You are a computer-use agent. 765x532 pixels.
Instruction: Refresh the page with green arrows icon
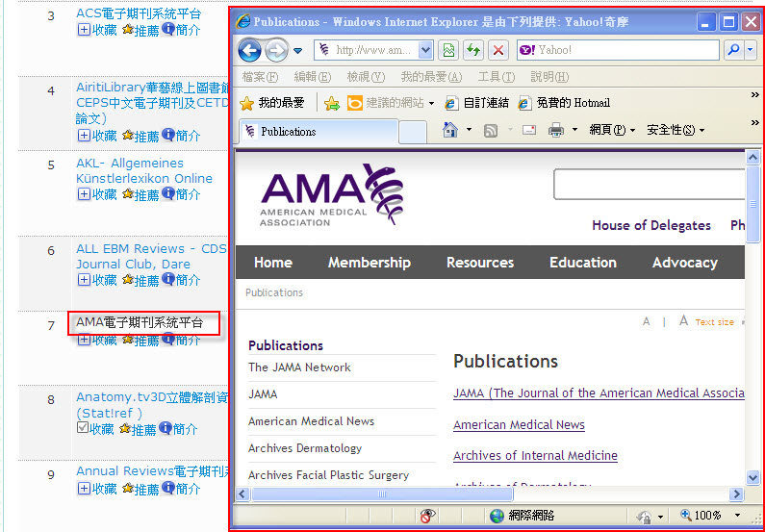coord(473,50)
